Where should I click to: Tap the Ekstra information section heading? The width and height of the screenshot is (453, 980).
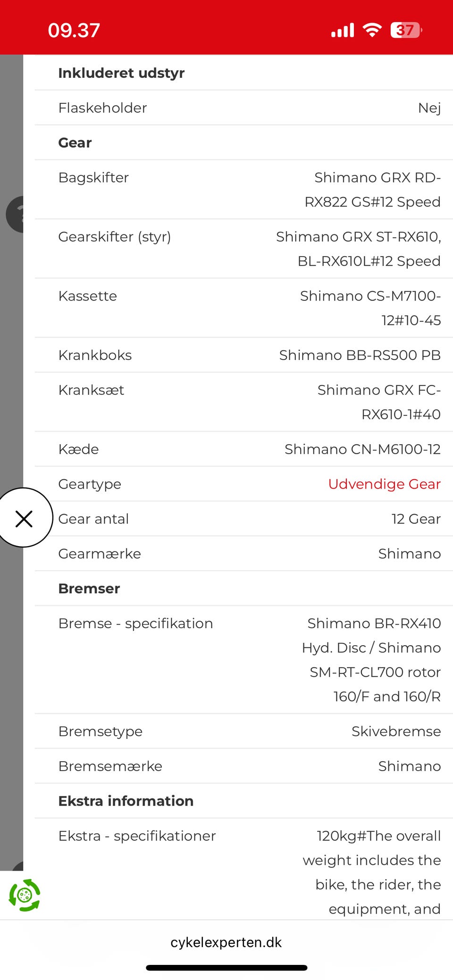(x=126, y=801)
